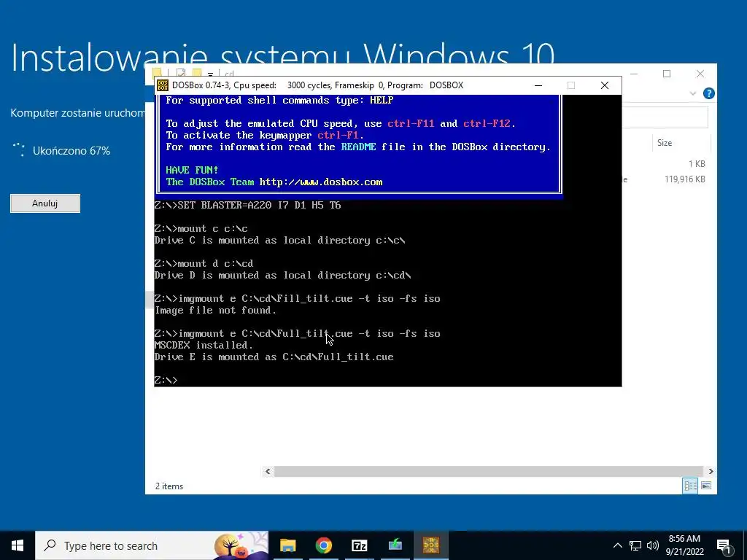Click "Drive E is mounted as C:\cd\Full_tilt.cue"
Screen dimensions: 747x560
[x=274, y=357]
